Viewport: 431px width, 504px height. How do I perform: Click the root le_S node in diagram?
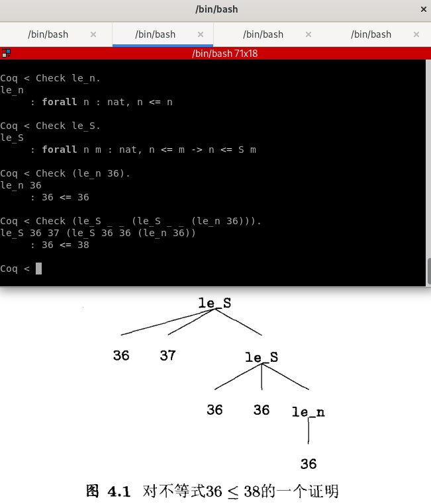click(215, 304)
